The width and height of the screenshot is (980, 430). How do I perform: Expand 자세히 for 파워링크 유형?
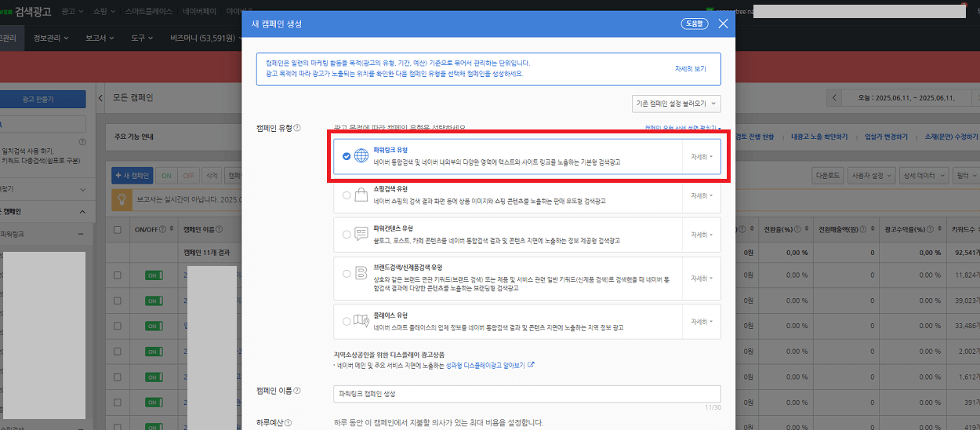702,157
